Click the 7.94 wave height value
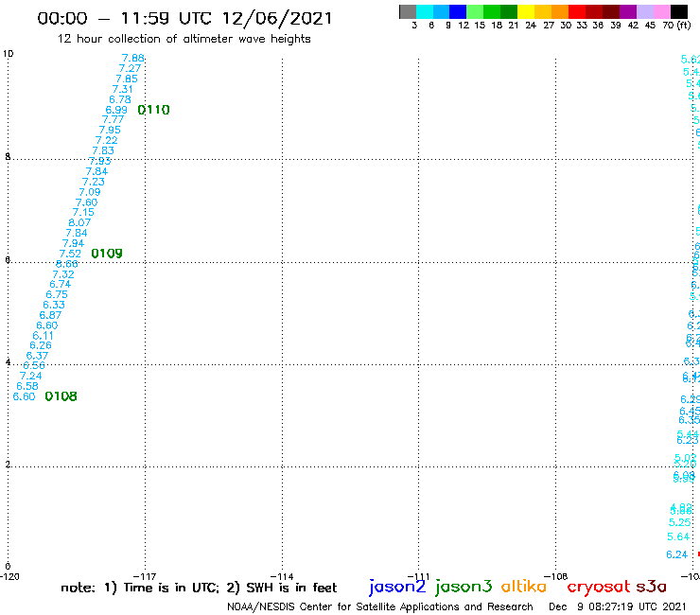This screenshot has width=700, height=615. click(73, 243)
